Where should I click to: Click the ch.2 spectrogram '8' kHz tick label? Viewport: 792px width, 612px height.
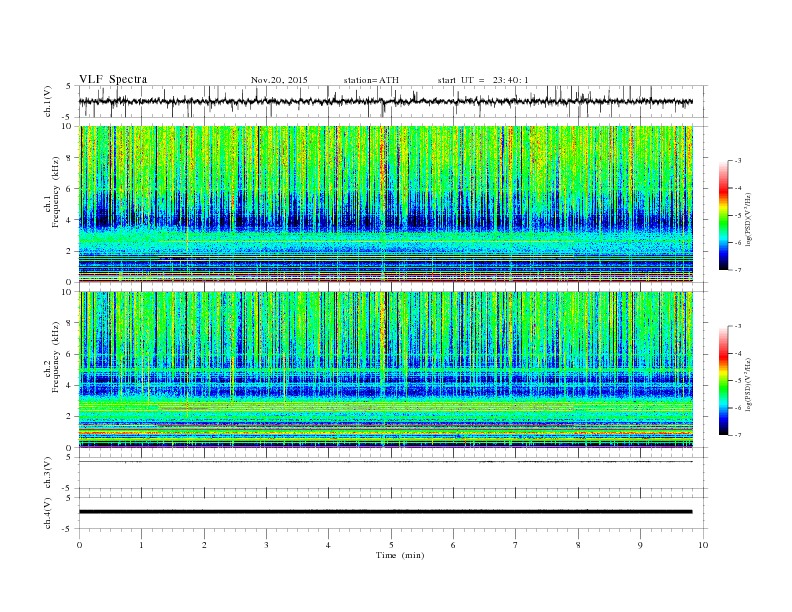[70, 323]
